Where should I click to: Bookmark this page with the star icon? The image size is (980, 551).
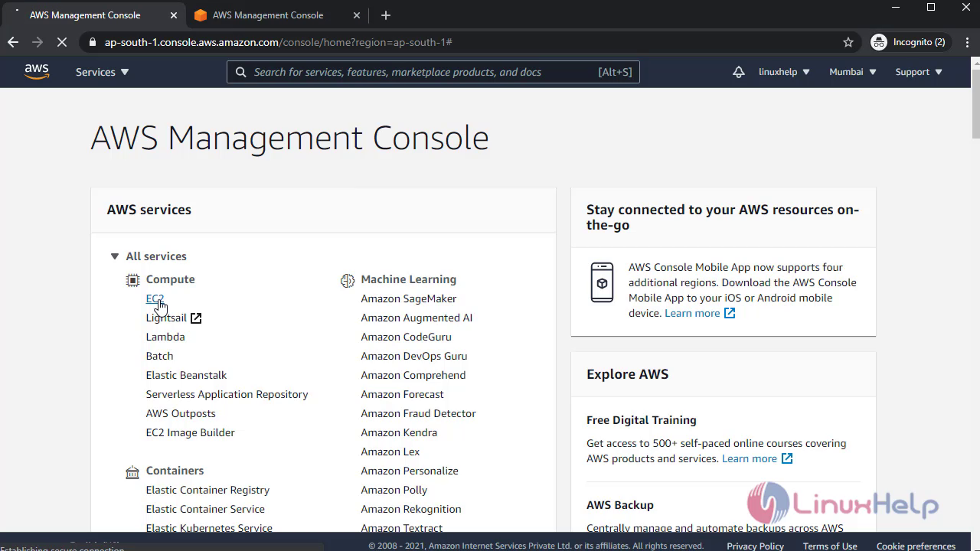(848, 42)
